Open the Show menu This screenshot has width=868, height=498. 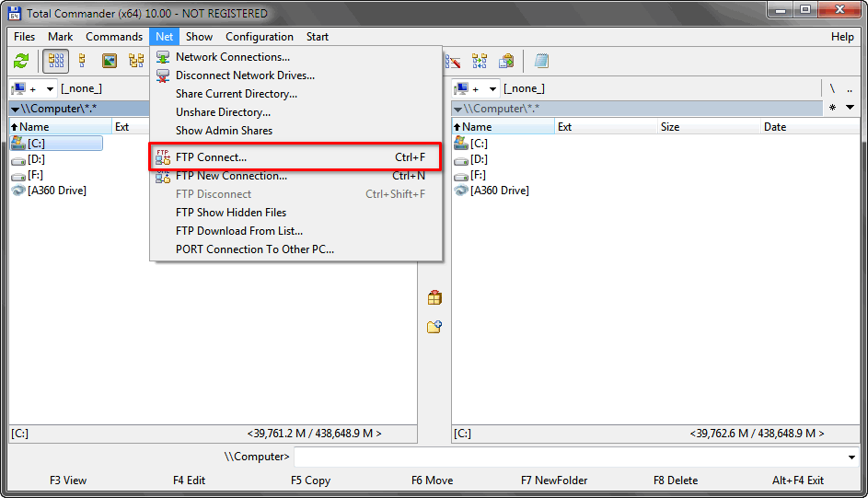click(x=200, y=37)
